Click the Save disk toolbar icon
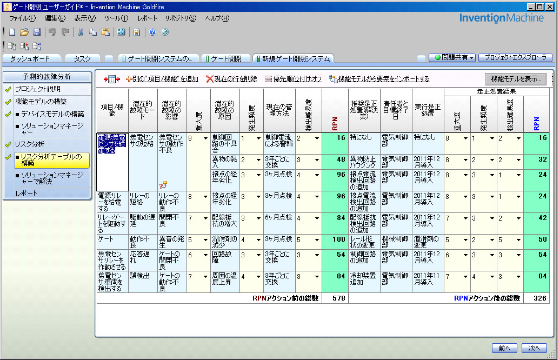This screenshot has height=360, width=558. (x=37, y=32)
